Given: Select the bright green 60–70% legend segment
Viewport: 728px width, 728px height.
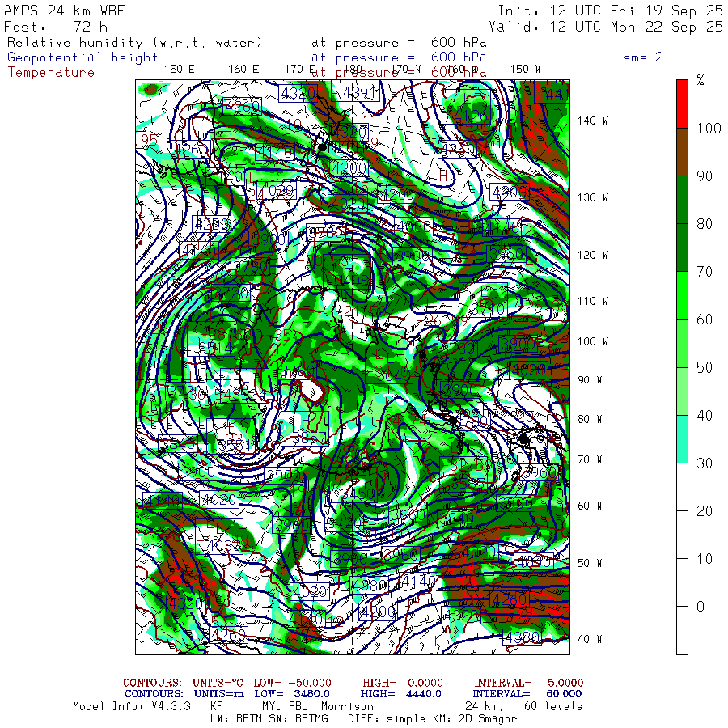Looking at the screenshot, I should tap(682, 295).
